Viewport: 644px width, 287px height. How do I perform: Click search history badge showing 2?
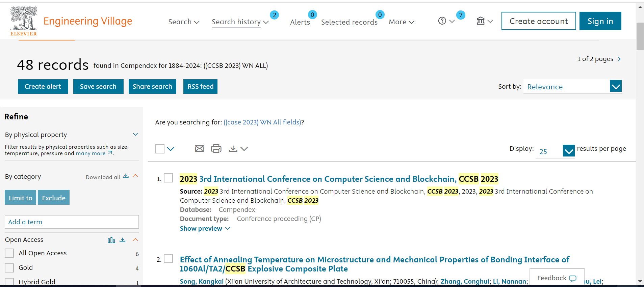click(x=274, y=15)
